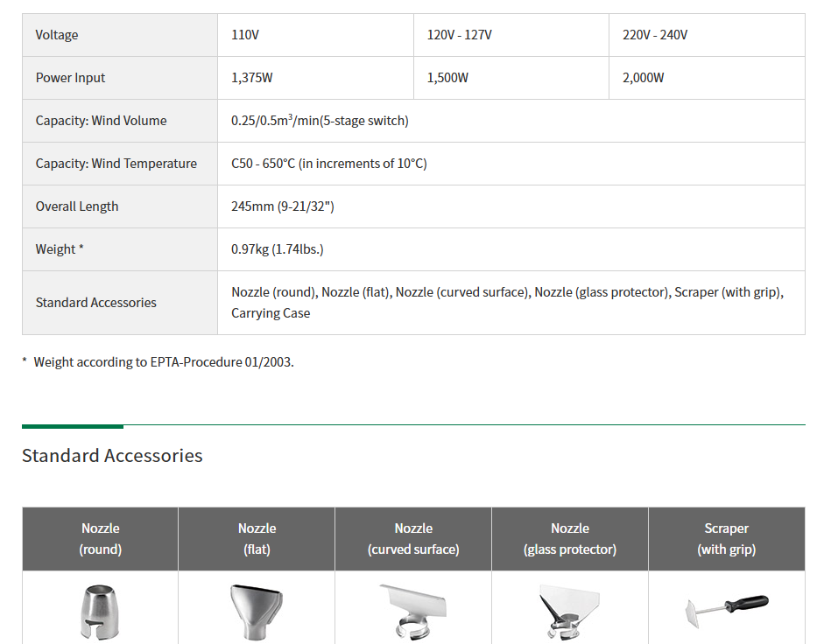
Task: Click the Standard Accessories section heading
Action: [112, 456]
